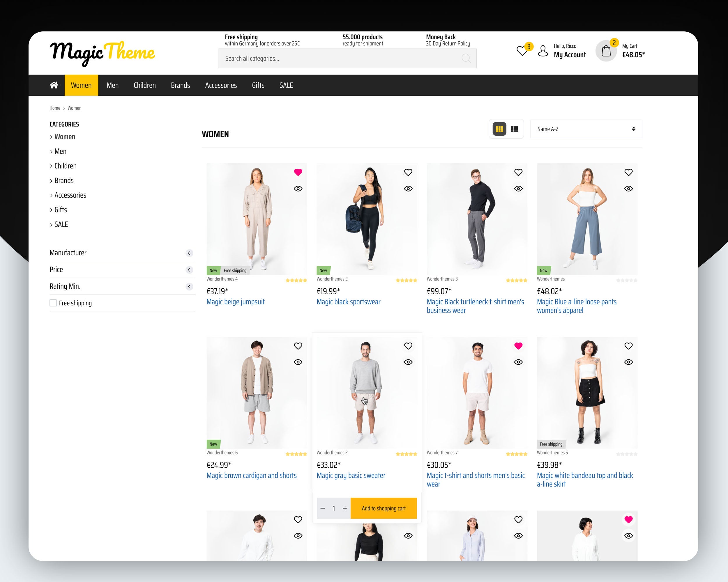This screenshot has width=728, height=582.
Task: Open Magic gray basic sweater link
Action: 351,475
